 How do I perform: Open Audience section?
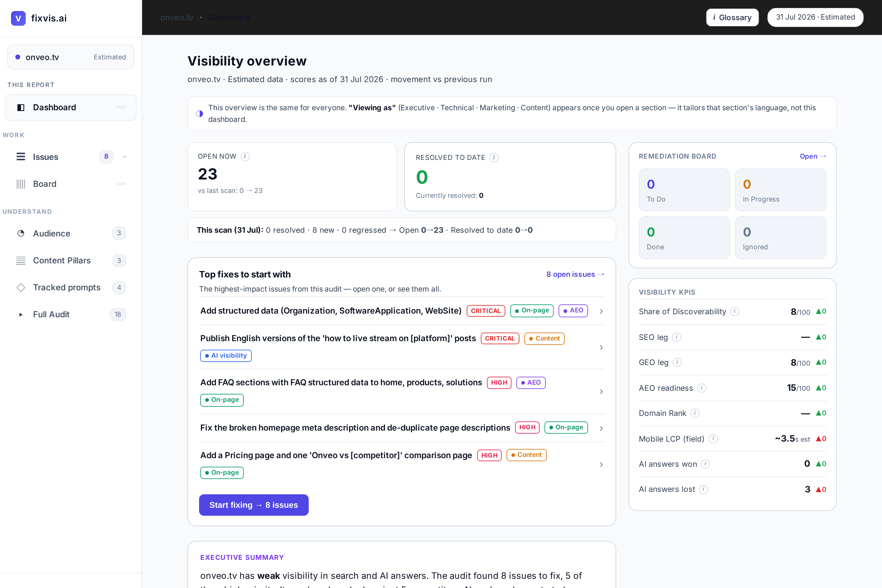[70, 233]
